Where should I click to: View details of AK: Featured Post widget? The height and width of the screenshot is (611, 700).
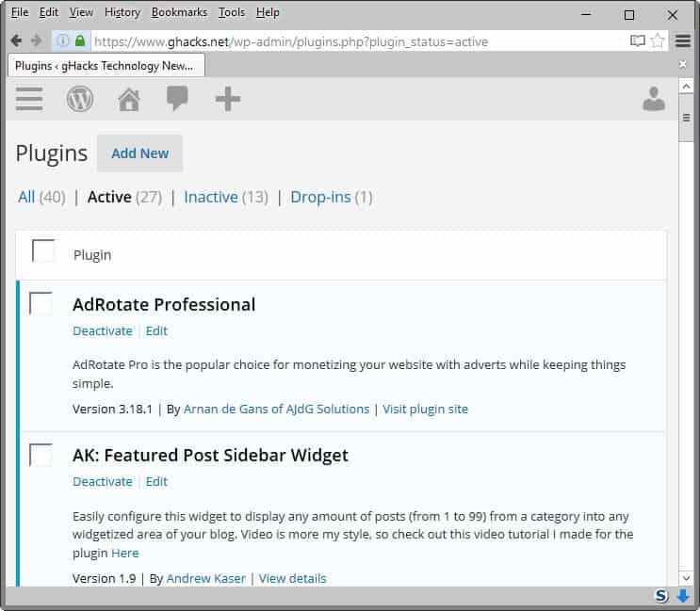[x=292, y=578]
